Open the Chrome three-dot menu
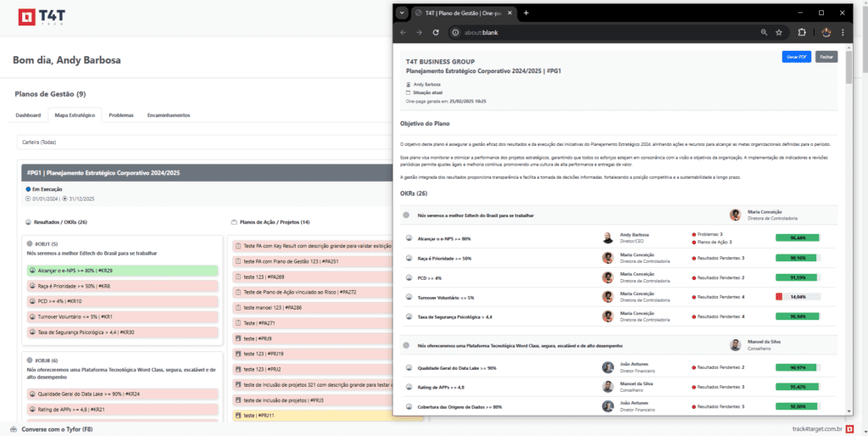 click(847, 32)
